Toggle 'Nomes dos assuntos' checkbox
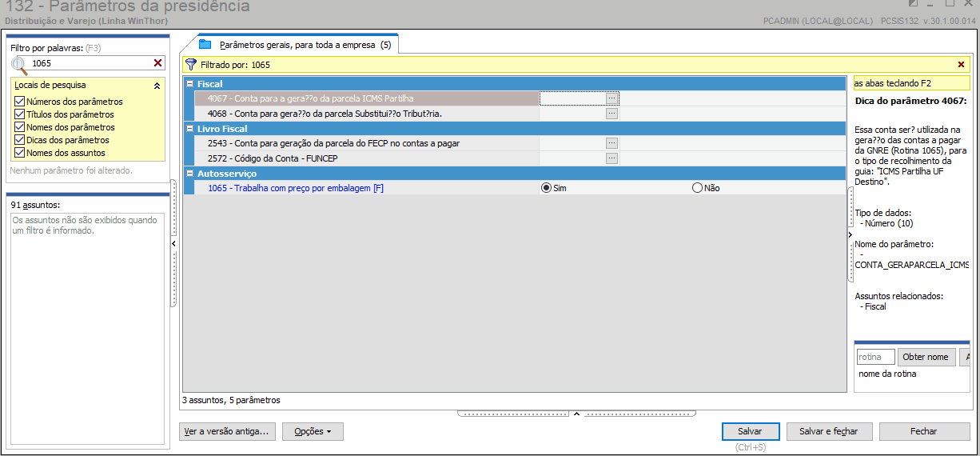 coord(20,153)
